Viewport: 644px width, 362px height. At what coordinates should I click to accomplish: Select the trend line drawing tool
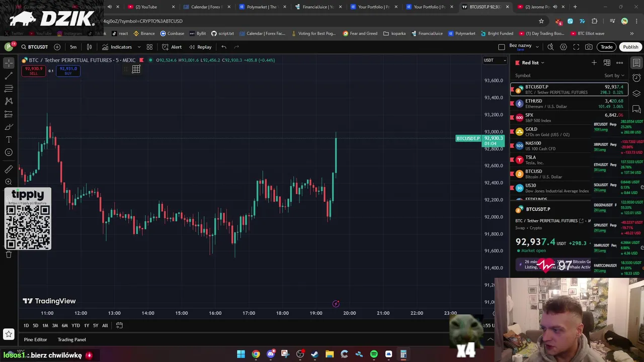coord(9,75)
